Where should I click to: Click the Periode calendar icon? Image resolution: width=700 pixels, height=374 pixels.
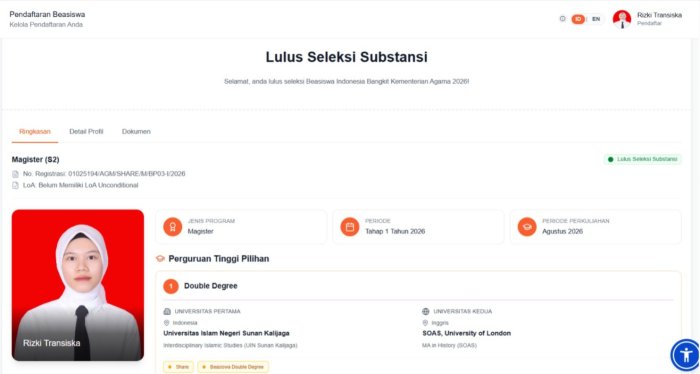[x=350, y=227]
